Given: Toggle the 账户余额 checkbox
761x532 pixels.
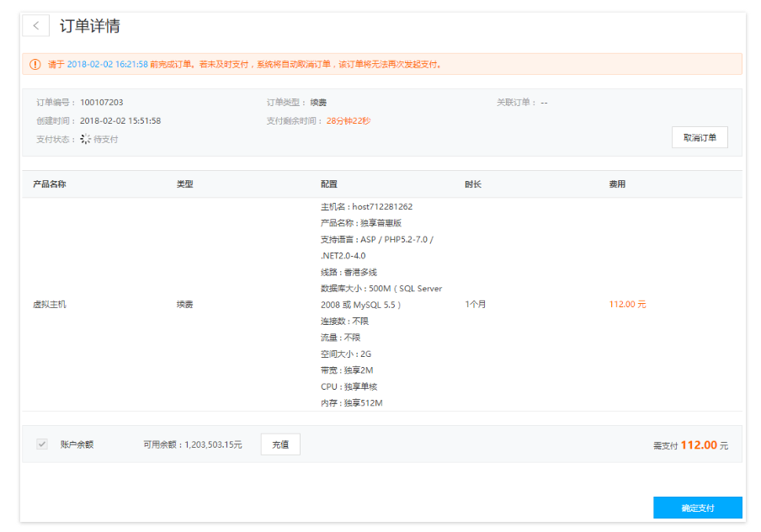Looking at the screenshot, I should coord(42,444).
